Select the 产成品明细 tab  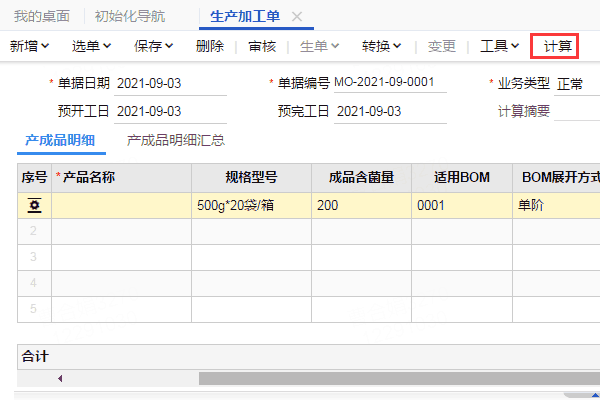pos(61,140)
